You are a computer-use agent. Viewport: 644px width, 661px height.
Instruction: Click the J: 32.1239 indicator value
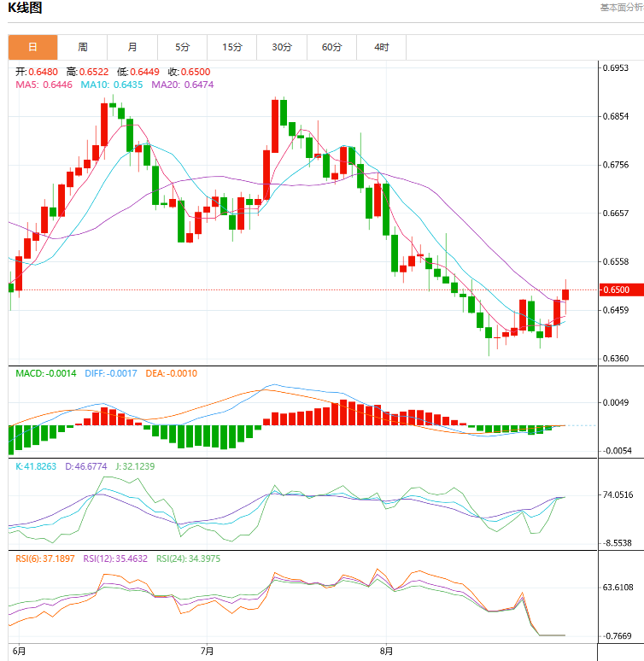(136, 466)
